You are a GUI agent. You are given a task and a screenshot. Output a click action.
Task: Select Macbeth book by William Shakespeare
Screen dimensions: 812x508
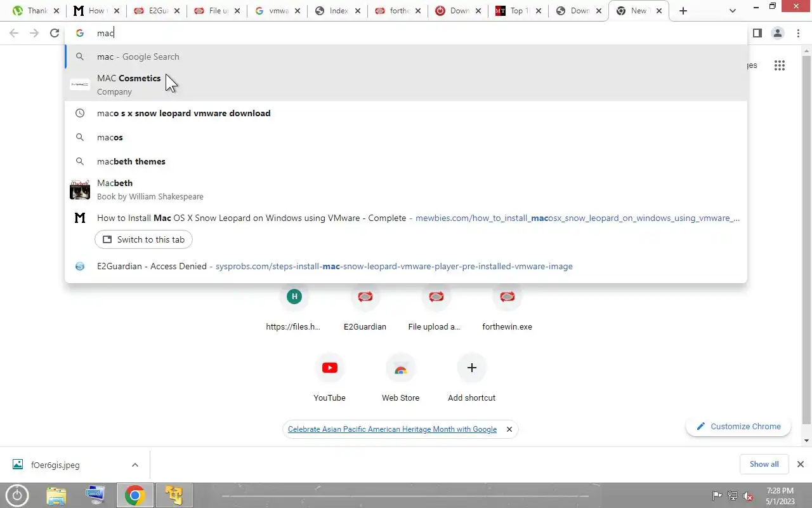pyautogui.click(x=406, y=189)
